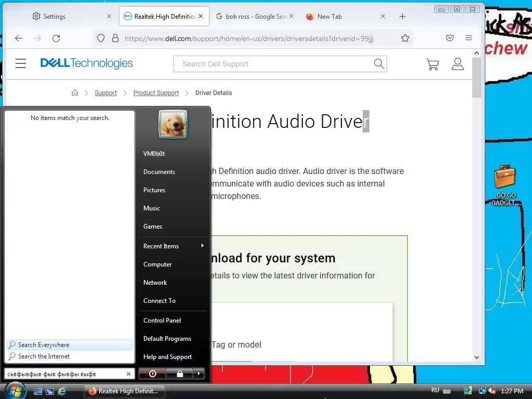The height and width of the screenshot is (399, 532).
Task: Close the Settings tab
Action: [109, 16]
